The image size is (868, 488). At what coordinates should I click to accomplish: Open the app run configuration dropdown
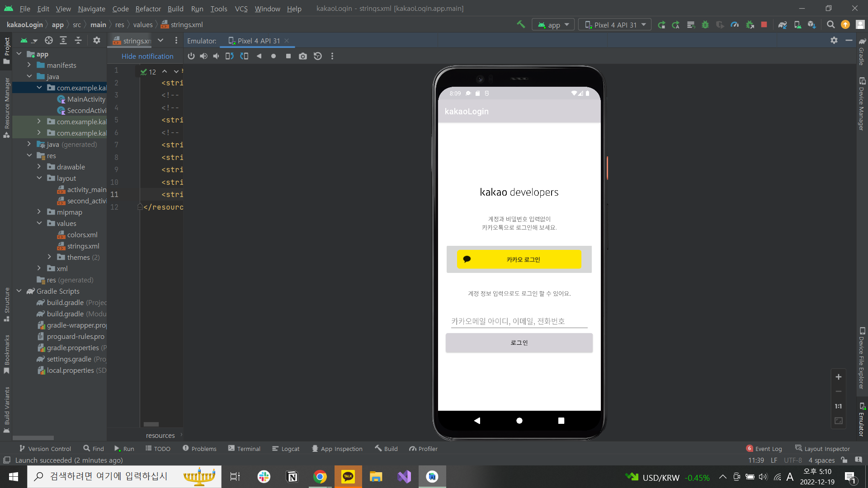tap(553, 25)
